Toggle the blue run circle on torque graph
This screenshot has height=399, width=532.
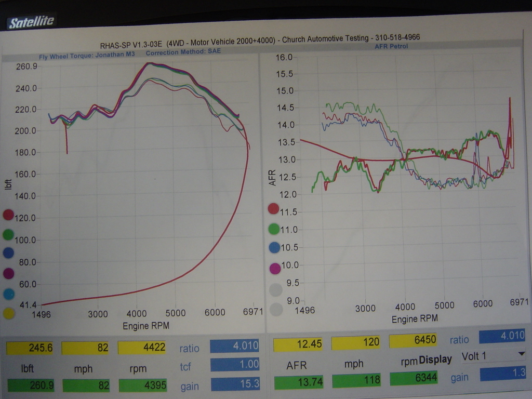coord(8,253)
